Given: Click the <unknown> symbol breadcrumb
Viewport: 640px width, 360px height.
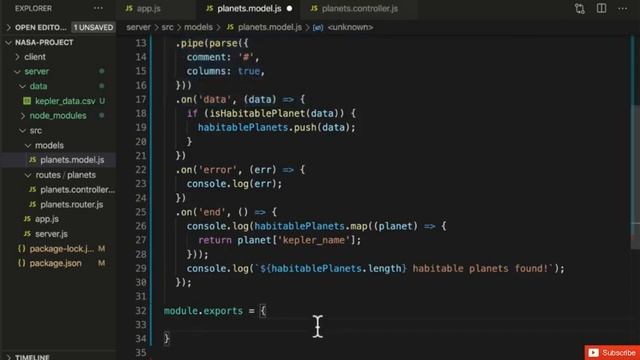Looking at the screenshot, I should click(350, 27).
